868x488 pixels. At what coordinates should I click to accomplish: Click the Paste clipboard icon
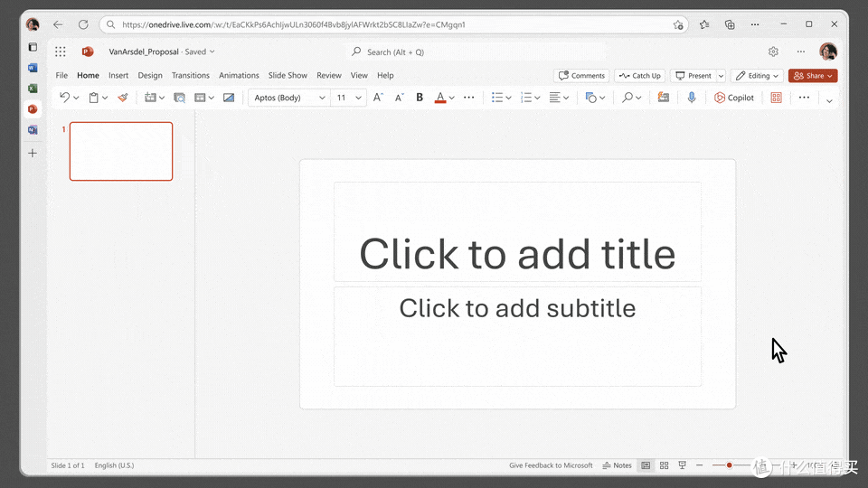point(93,98)
